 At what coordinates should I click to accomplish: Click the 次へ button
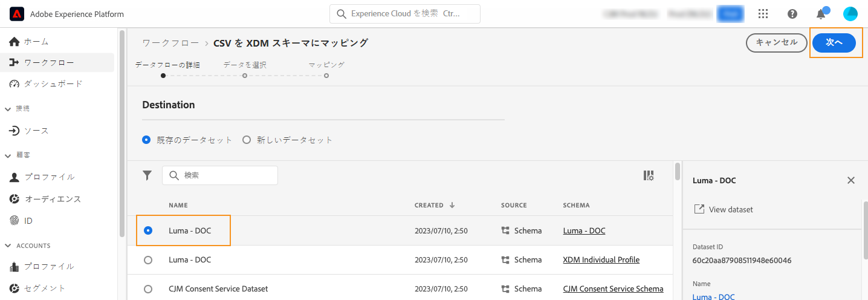(x=834, y=42)
